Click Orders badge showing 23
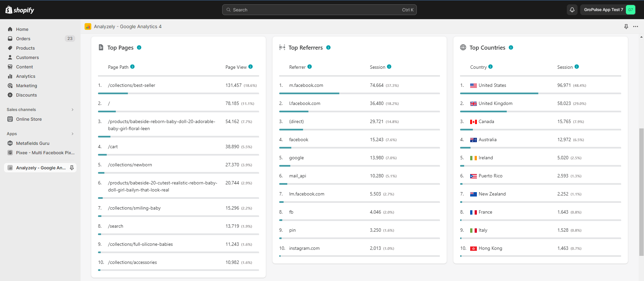 (x=70, y=39)
